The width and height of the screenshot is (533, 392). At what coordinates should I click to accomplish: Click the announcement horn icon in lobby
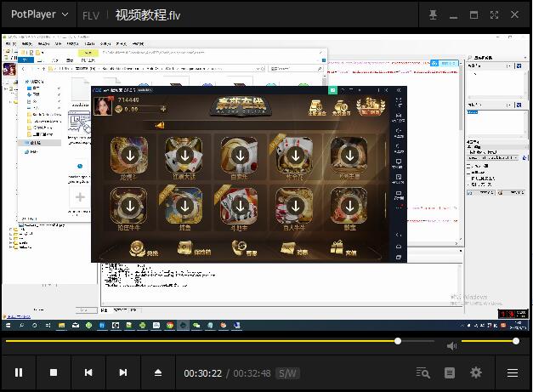(160, 126)
